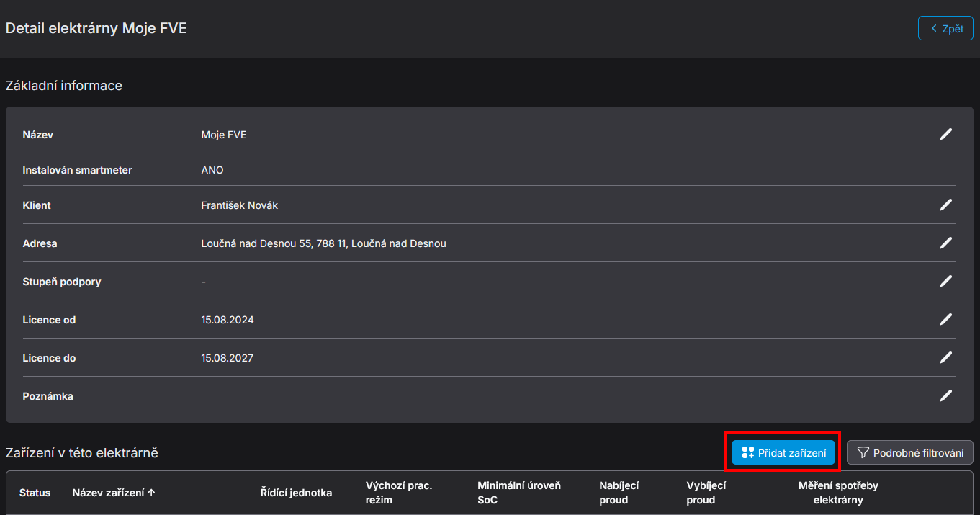
Task: Sort table by Název zařízení column
Action: [x=114, y=493]
